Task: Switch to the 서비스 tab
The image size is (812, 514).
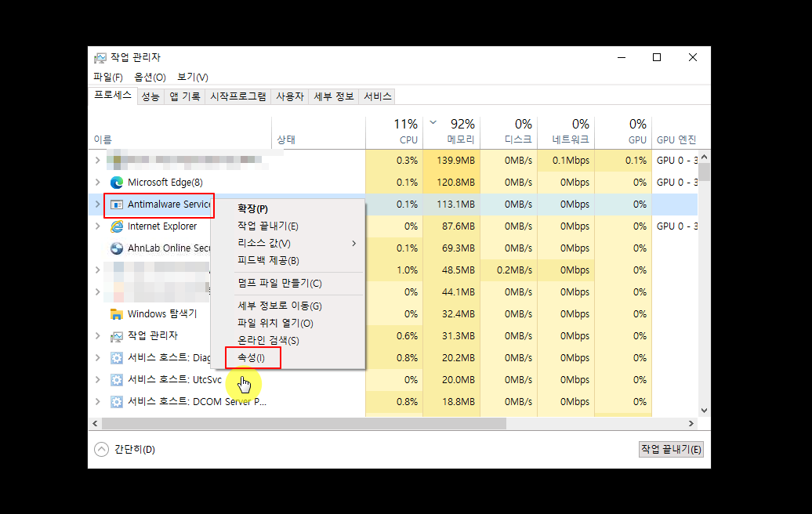Action: click(x=378, y=97)
